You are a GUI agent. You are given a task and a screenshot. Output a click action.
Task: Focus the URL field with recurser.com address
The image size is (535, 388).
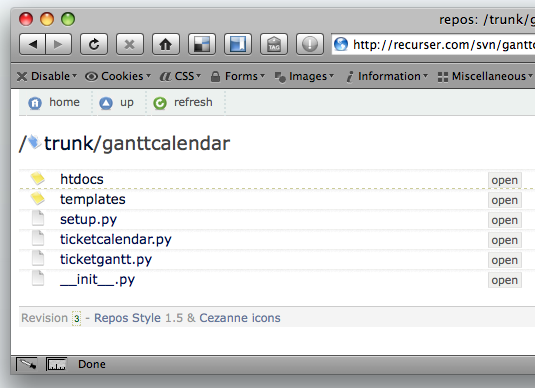pos(433,44)
